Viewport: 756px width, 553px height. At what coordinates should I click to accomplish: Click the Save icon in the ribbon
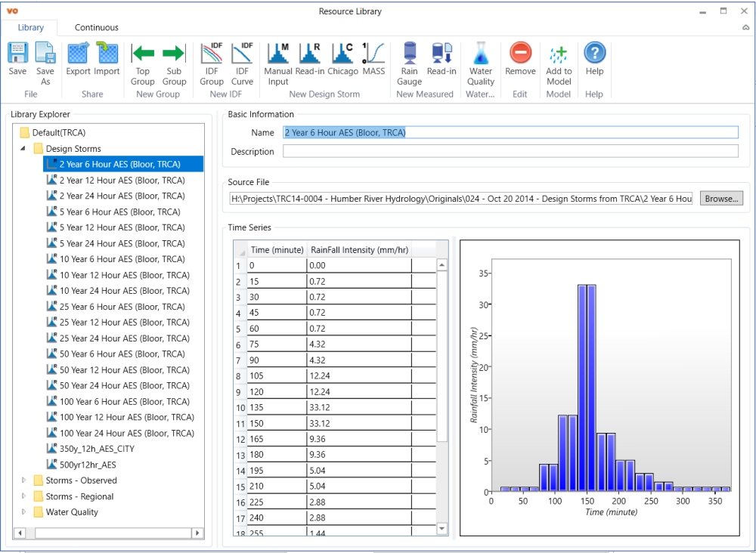(17, 59)
